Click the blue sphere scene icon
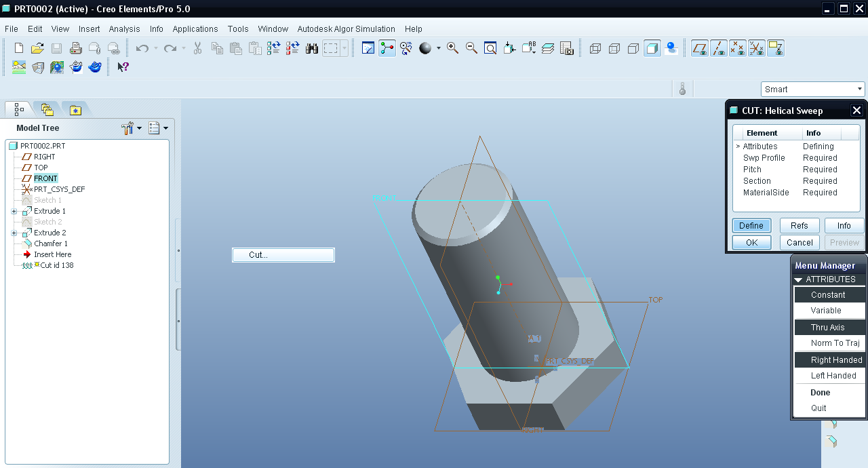Viewport: 868px width, 468px height. click(x=57, y=67)
